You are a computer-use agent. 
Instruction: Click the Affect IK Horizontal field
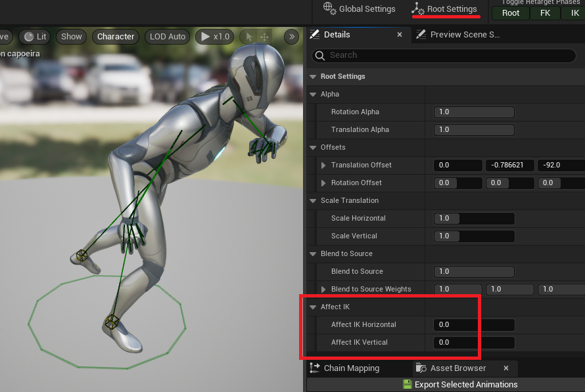coord(474,325)
